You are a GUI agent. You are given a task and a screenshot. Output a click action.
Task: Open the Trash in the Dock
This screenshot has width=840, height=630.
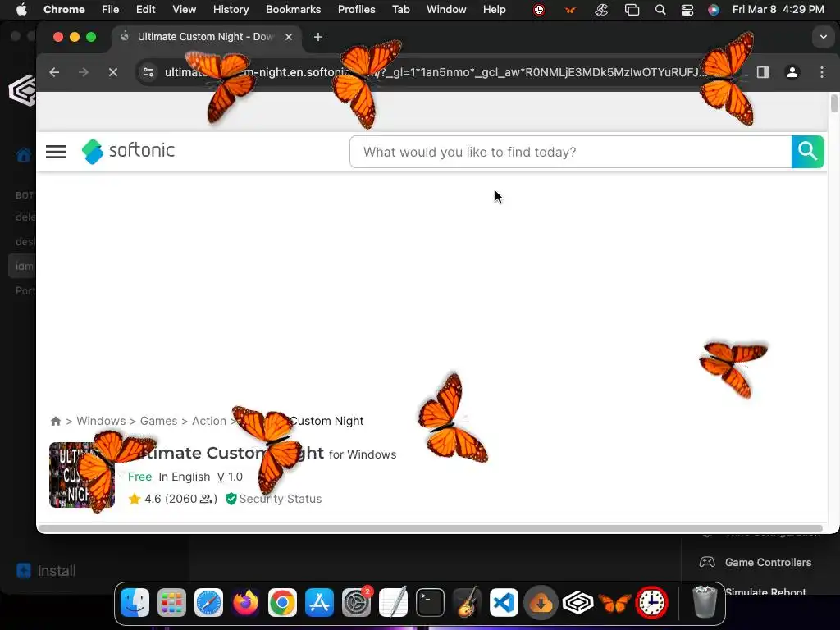(x=705, y=603)
